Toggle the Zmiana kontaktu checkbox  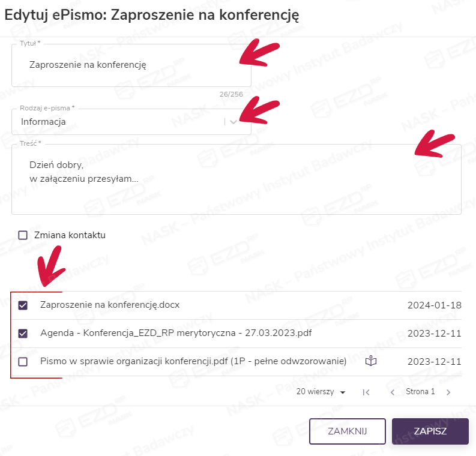point(23,235)
